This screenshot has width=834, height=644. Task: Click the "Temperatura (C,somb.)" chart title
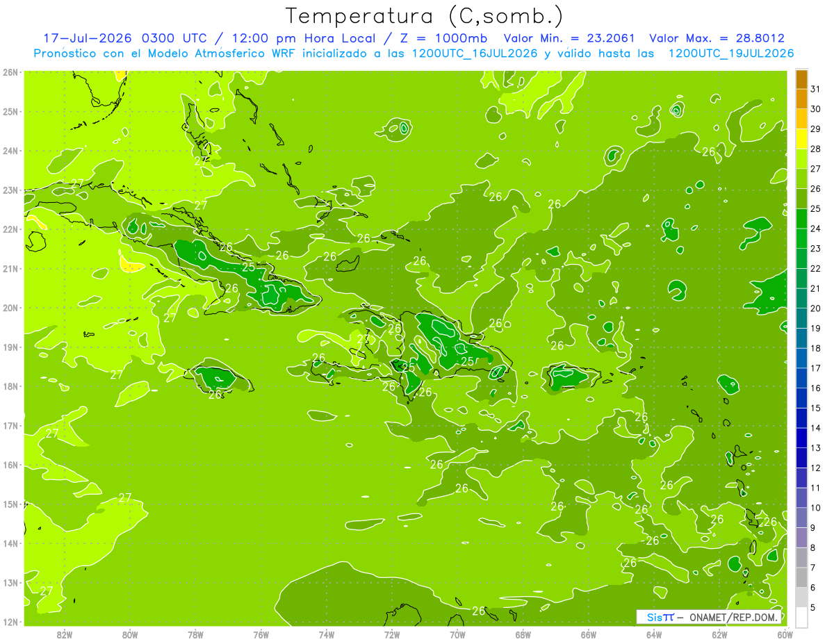point(425,16)
